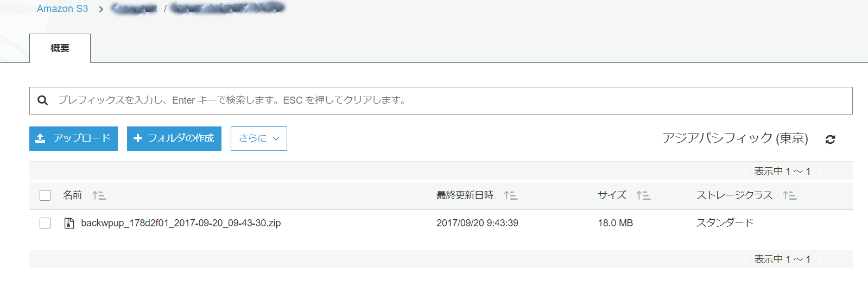Open the backwpup_178d2f01 zip file link
868x286 pixels.
pos(181,223)
